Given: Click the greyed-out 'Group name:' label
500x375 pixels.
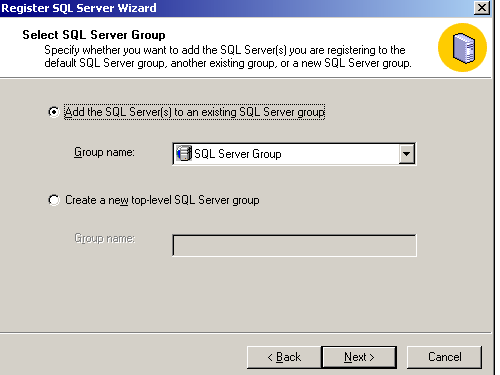Looking at the screenshot, I should (105, 239).
